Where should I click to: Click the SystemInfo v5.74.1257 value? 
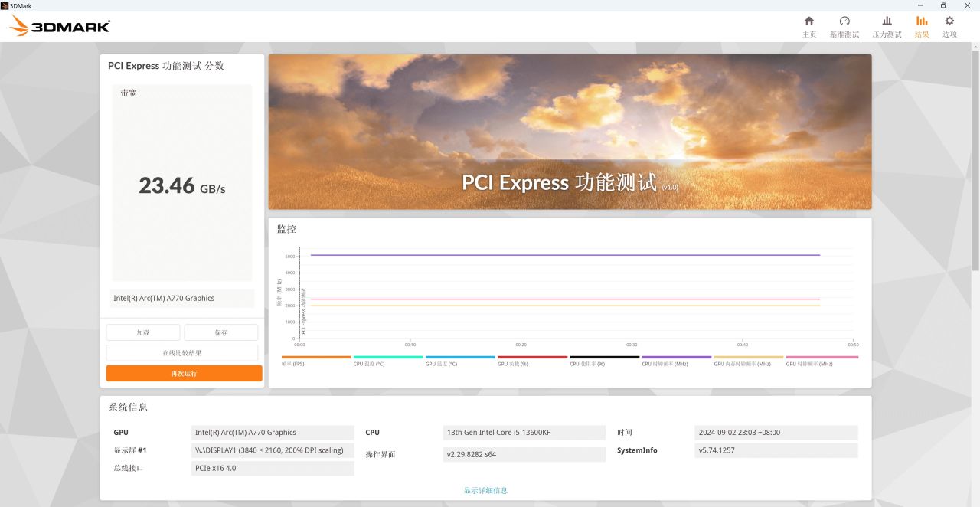point(776,450)
